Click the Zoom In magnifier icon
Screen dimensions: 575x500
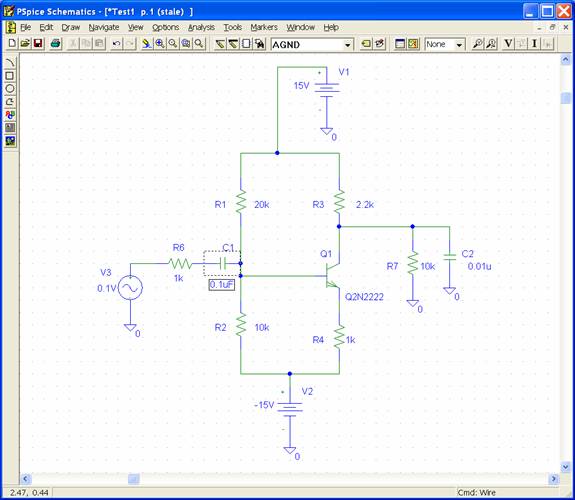pyautogui.click(x=160, y=44)
